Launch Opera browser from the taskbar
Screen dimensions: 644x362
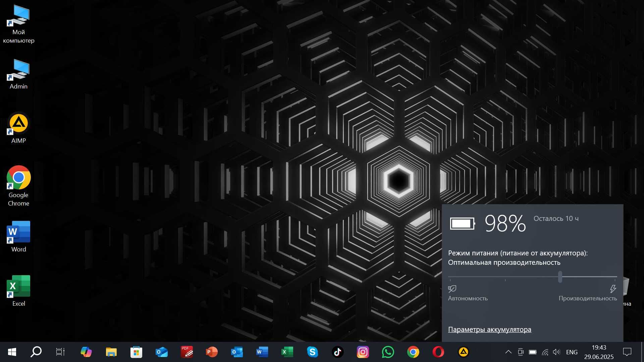[438, 352]
